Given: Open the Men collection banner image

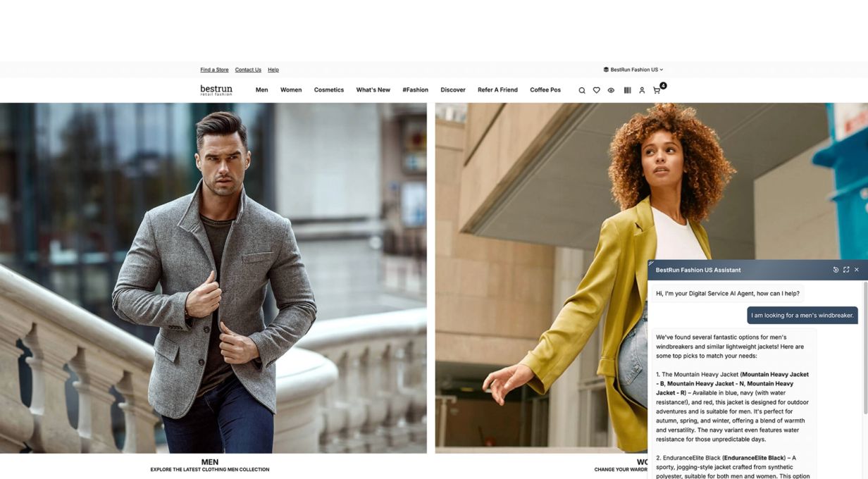Looking at the screenshot, I should [x=213, y=278].
